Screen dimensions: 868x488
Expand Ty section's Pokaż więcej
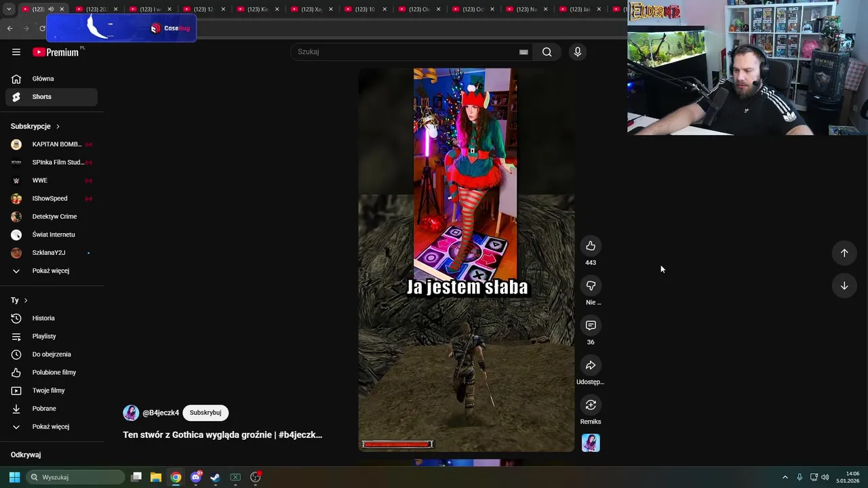(x=52, y=427)
